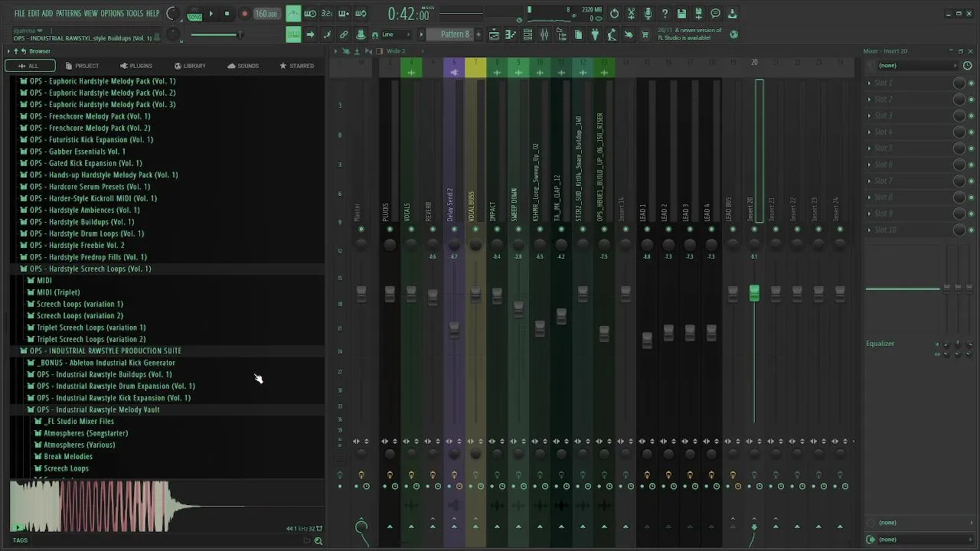This screenshot has height=551, width=980.
Task: Toggle the browser view icon
Action: click(x=561, y=34)
